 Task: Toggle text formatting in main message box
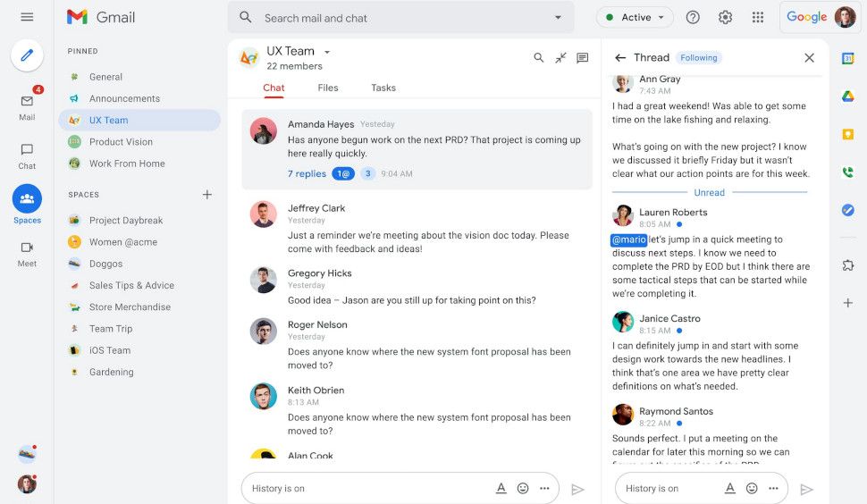pos(501,488)
